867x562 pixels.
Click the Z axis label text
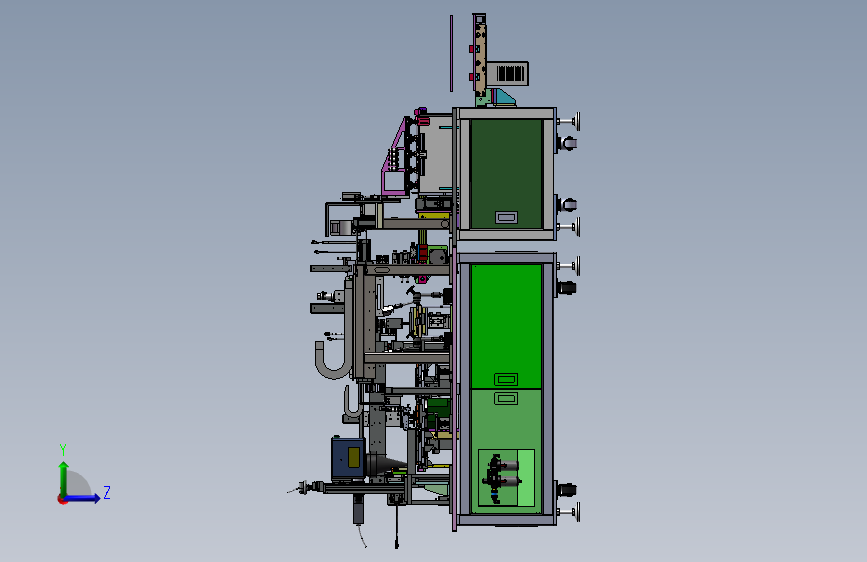tap(107, 492)
